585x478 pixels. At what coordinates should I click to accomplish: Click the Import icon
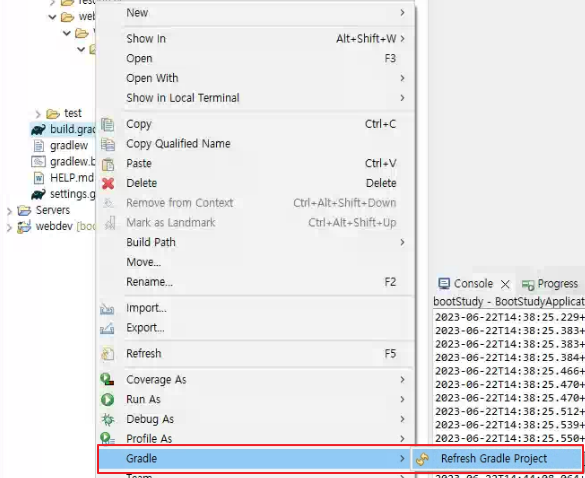point(107,309)
